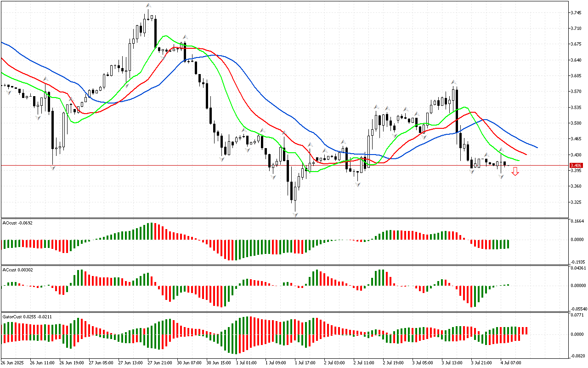Click the 27 Jun 21:00 time axis label
The image size is (588, 368).
pyautogui.click(x=161, y=362)
